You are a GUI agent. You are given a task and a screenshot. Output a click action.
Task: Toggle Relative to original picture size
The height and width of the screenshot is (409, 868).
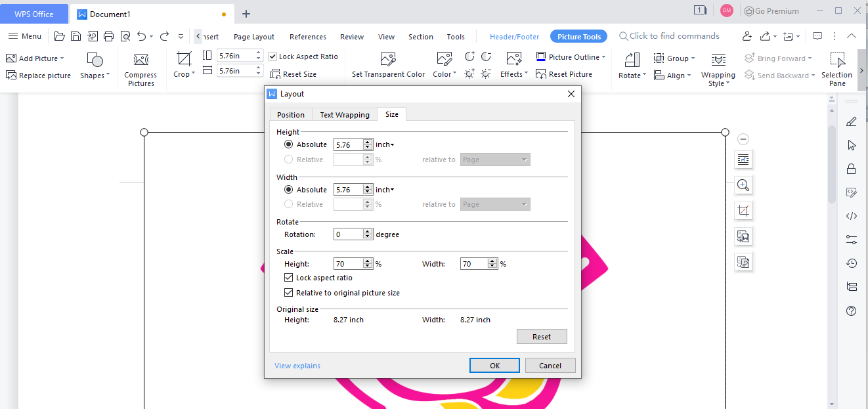point(288,293)
